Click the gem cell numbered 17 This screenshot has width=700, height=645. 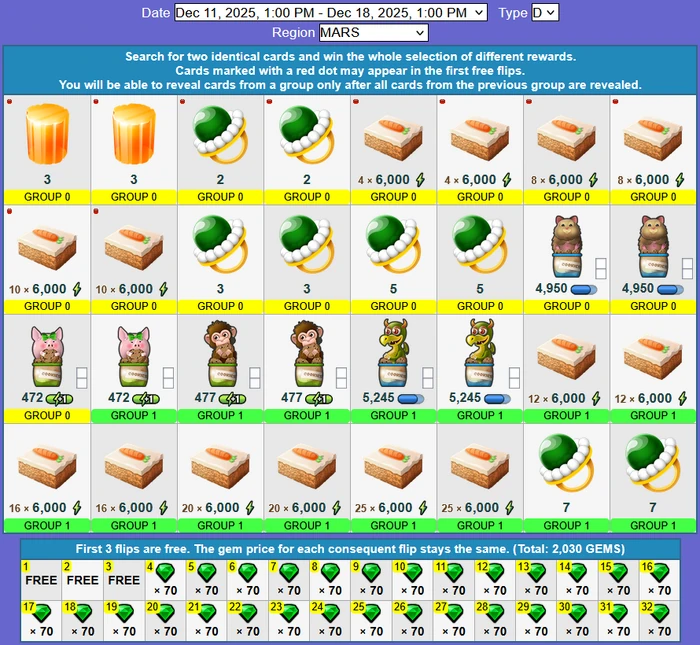pyautogui.click(x=41, y=620)
